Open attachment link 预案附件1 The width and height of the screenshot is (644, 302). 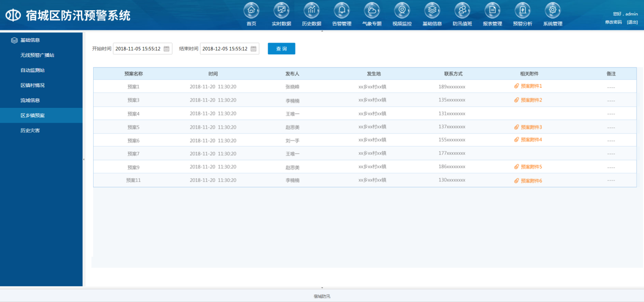(x=531, y=86)
